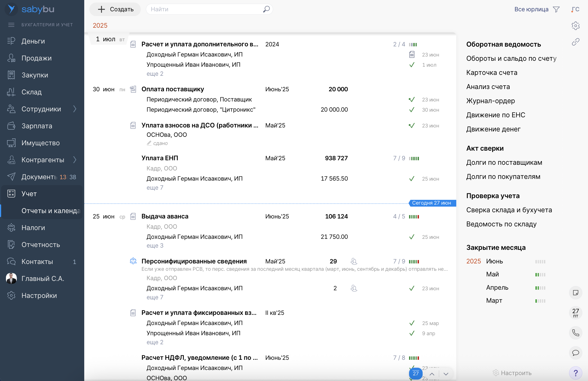Click checkmark for Упрощенный Иван Иванович 1 июл

click(412, 65)
